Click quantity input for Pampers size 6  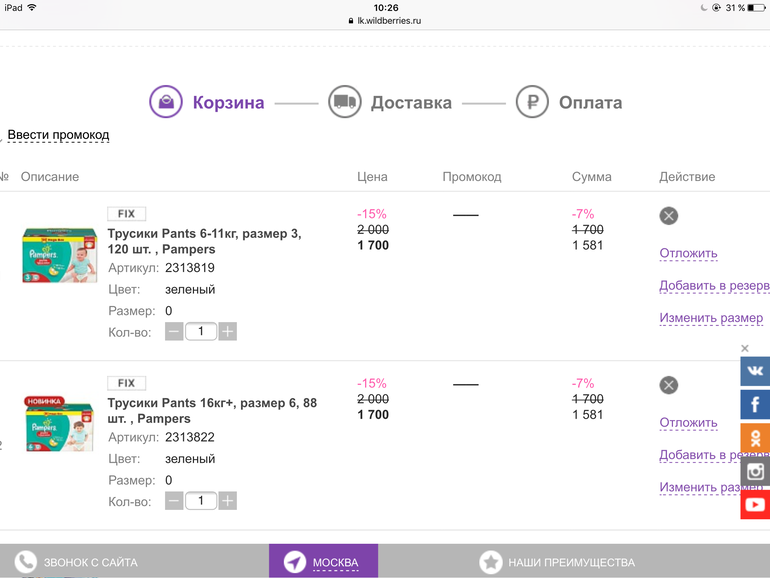201,501
